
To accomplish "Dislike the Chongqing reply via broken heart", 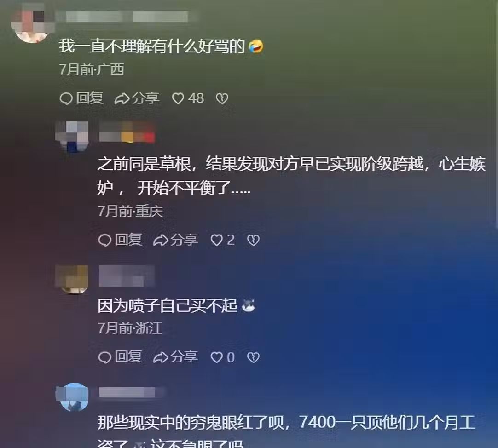I will pos(253,240).
